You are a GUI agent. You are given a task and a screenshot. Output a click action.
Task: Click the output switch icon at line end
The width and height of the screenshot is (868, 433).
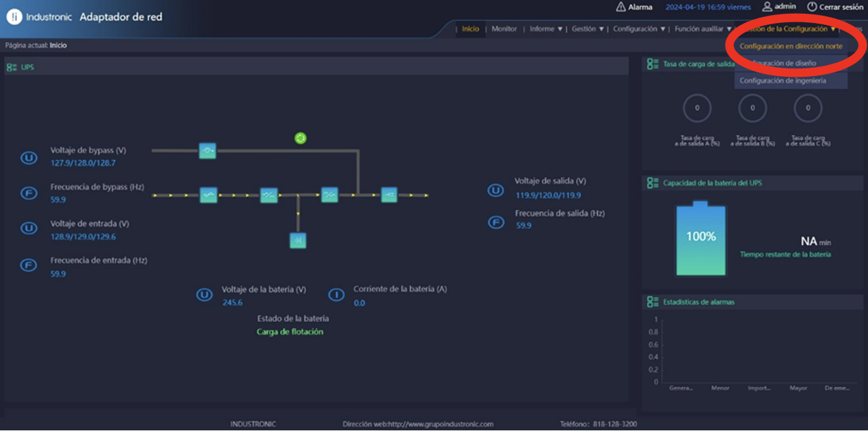(389, 195)
